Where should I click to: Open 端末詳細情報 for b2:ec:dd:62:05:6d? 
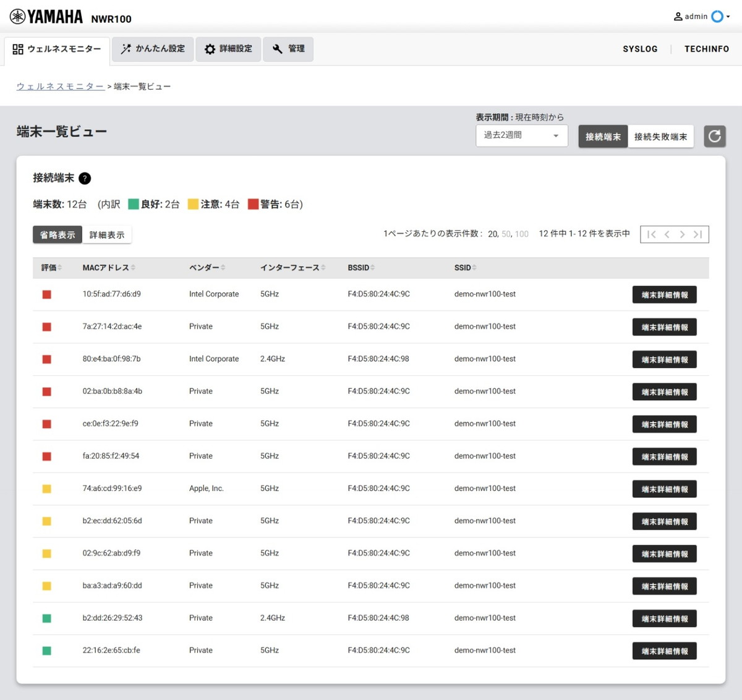(665, 521)
